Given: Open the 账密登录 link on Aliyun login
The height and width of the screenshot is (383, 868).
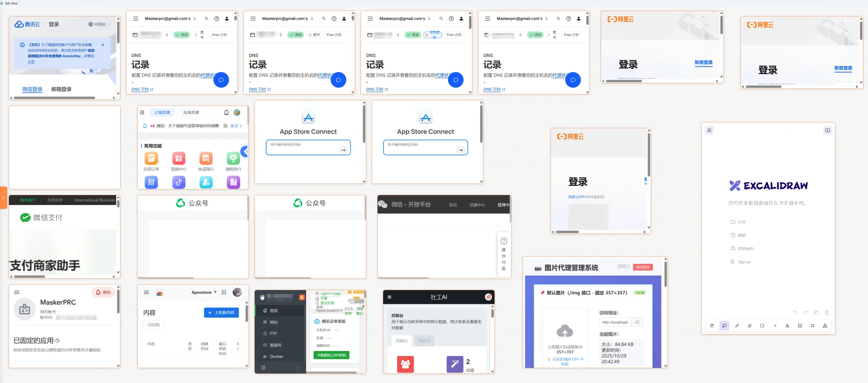Looking at the screenshot, I should [x=704, y=63].
